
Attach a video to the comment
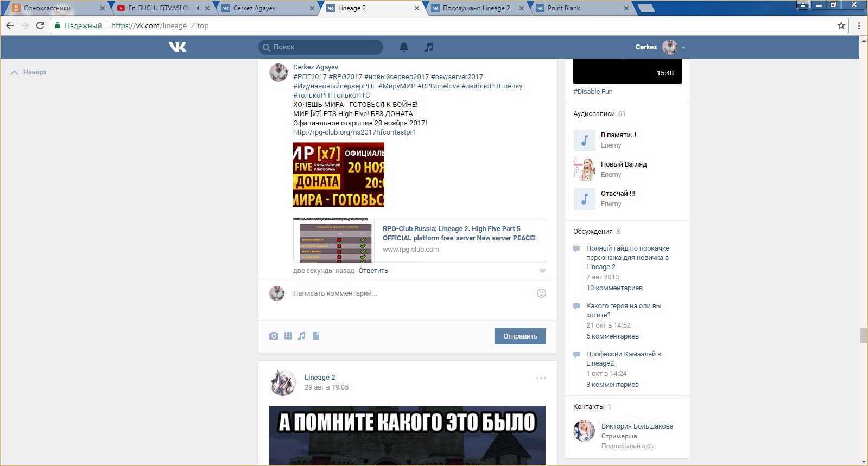(x=288, y=336)
